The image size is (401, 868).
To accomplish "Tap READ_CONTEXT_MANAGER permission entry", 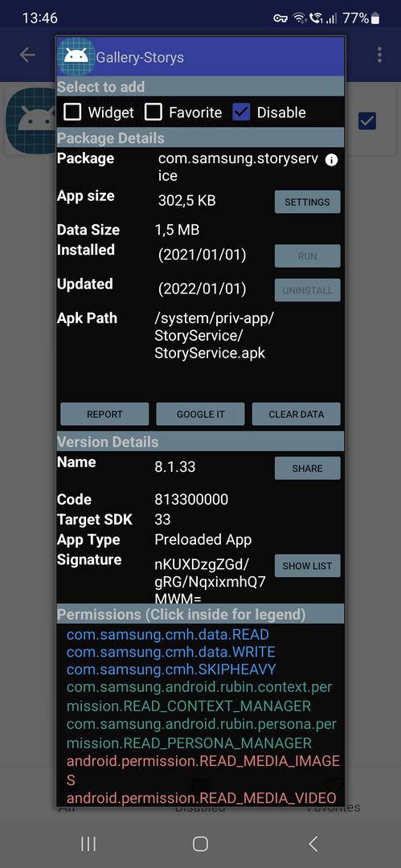I will pos(201,697).
